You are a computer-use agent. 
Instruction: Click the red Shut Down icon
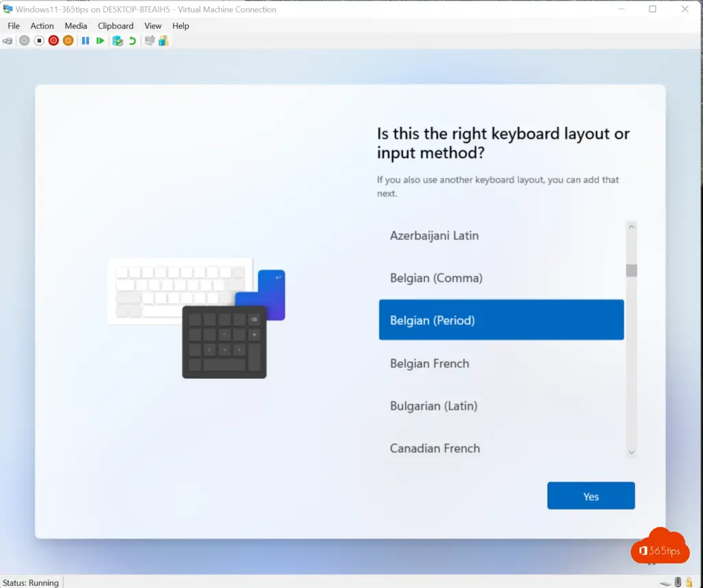click(54, 41)
